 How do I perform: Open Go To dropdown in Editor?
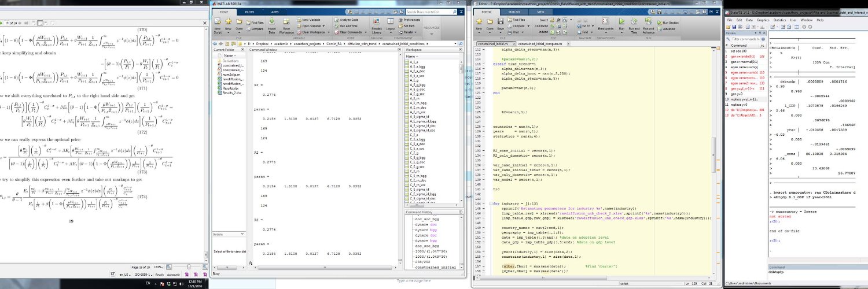(x=586, y=25)
